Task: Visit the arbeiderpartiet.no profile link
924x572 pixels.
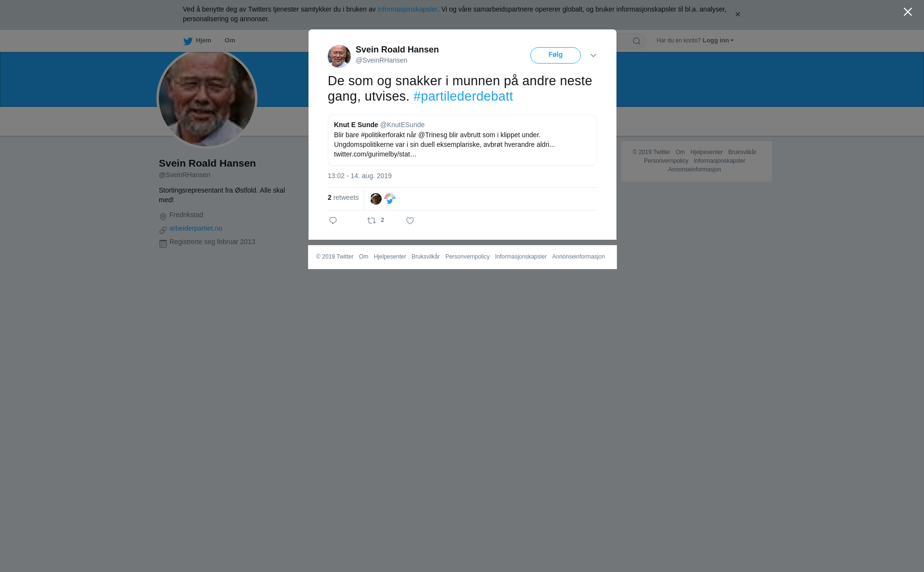Action: 196,228
